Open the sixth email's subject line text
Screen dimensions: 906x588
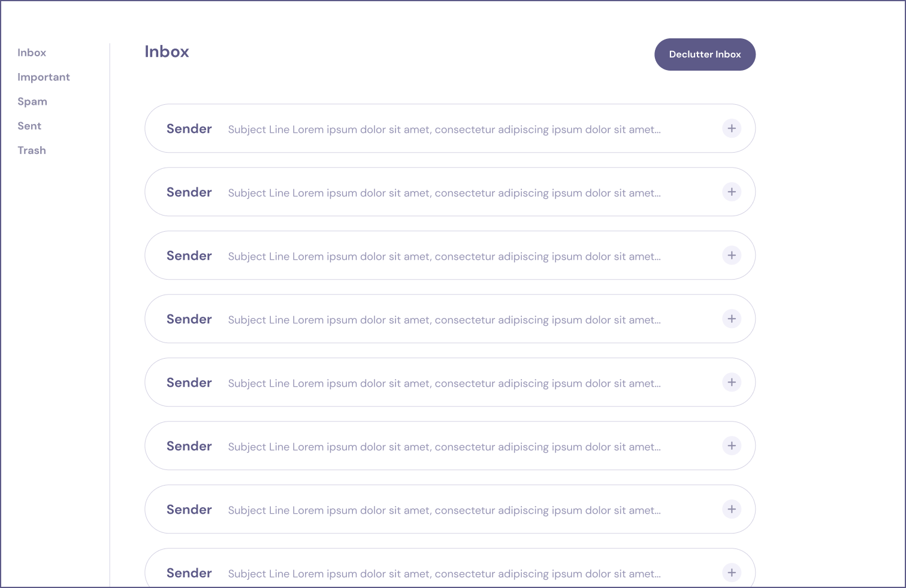(x=445, y=447)
